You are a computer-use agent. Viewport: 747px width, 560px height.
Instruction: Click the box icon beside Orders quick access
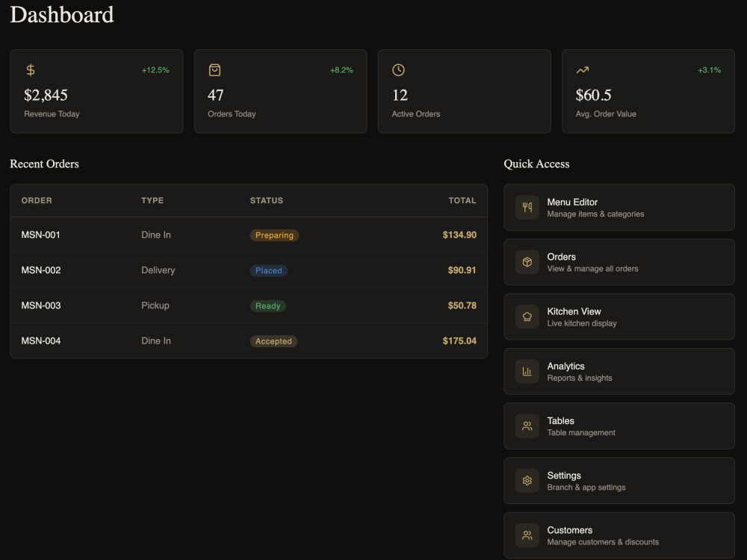527,262
